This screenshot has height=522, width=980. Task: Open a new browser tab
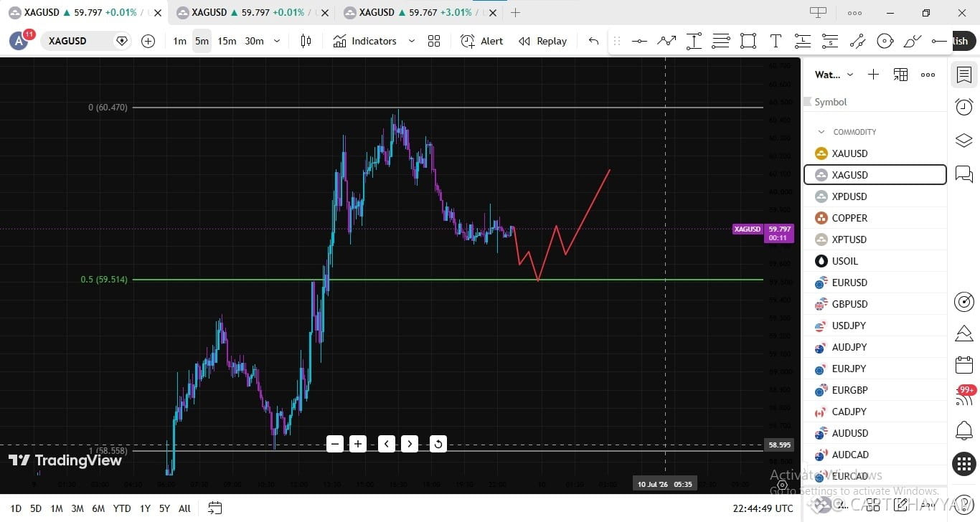coord(515,12)
